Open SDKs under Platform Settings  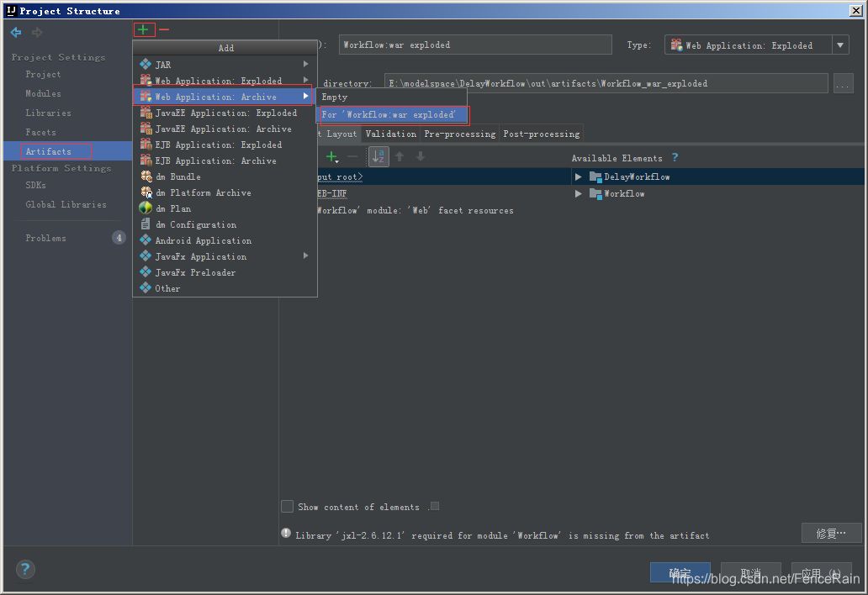(x=35, y=185)
